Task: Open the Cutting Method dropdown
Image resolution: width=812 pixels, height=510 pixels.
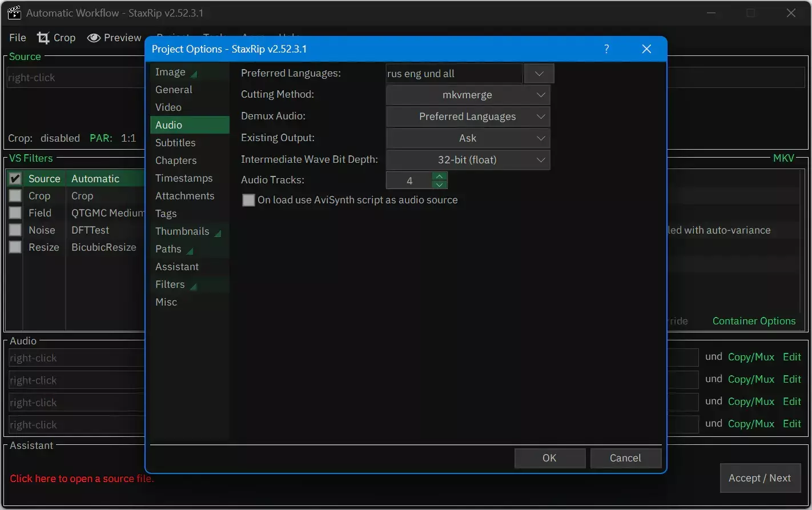Action: 468,95
